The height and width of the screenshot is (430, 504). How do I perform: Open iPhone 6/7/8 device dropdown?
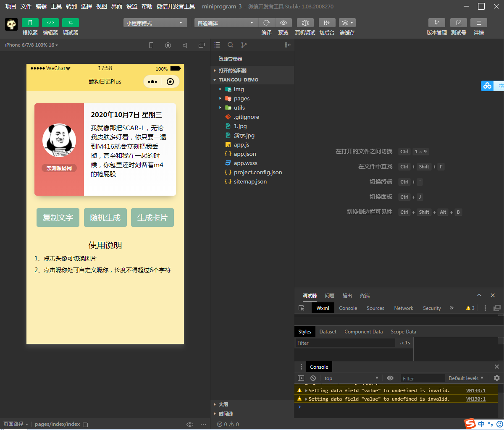[x=31, y=45]
